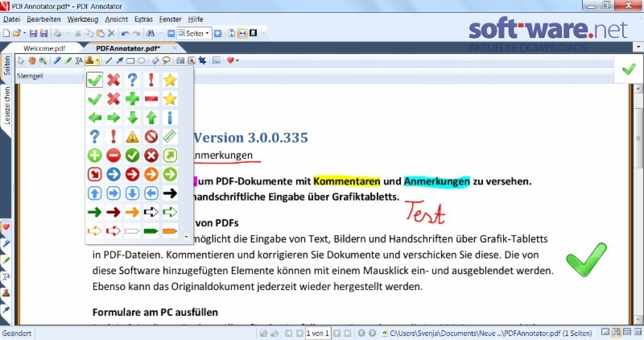Click the Save icon
644x340 pixels.
click(x=33, y=33)
